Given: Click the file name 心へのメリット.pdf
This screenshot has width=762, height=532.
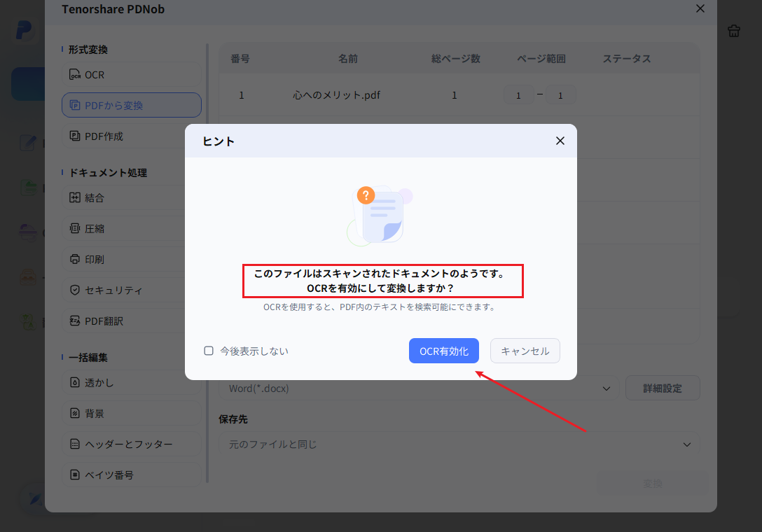Looking at the screenshot, I should [336, 95].
